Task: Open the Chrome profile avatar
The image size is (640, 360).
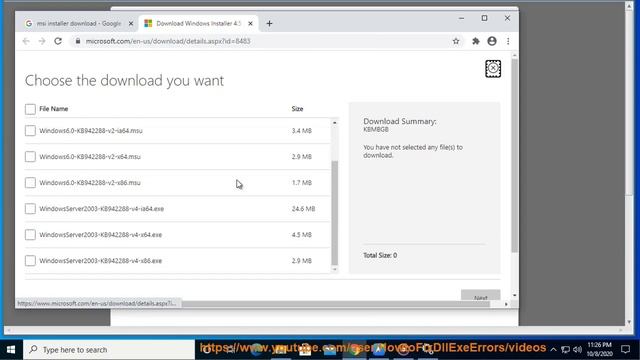Action: pyautogui.click(x=492, y=41)
